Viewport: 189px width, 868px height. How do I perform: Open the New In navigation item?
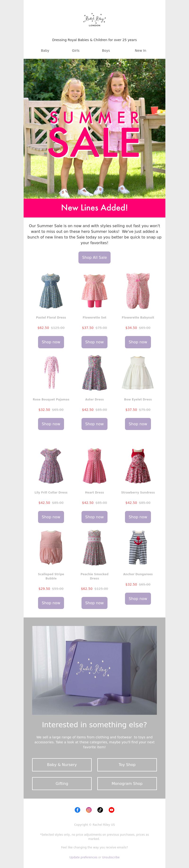click(141, 51)
